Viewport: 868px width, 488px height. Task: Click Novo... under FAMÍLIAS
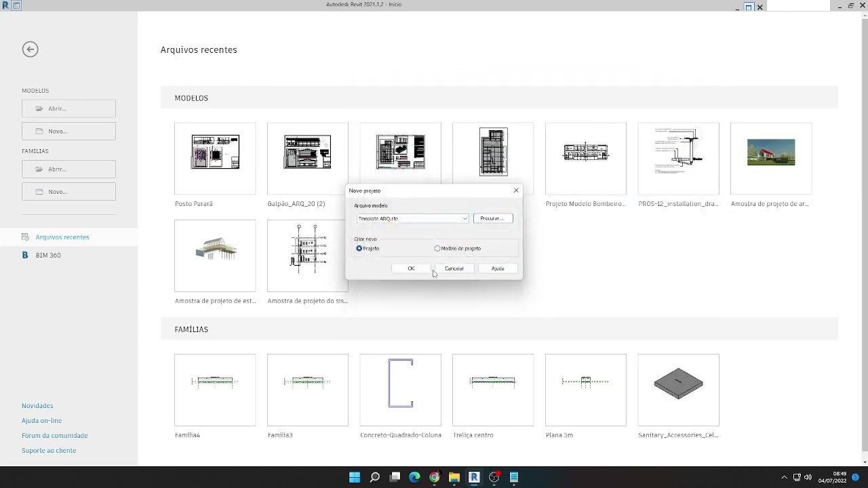point(68,192)
